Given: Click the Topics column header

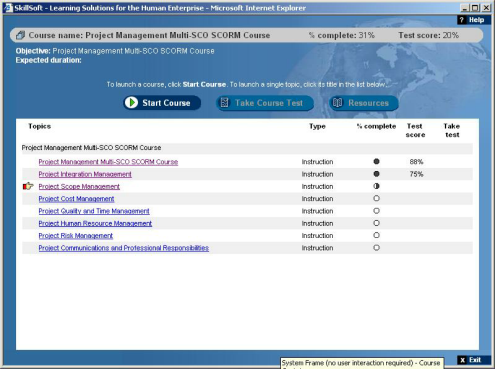Looking at the screenshot, I should [x=39, y=126].
